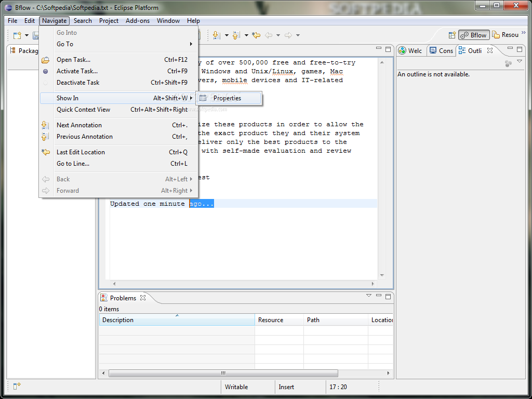
Task: Maximize the Outline view panel
Action: click(x=520, y=49)
